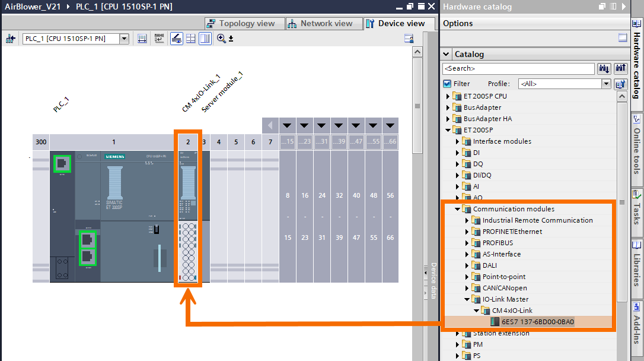Click the rack scroll-left arrow button
Image resolution: width=644 pixels, height=361 pixels.
270,125
